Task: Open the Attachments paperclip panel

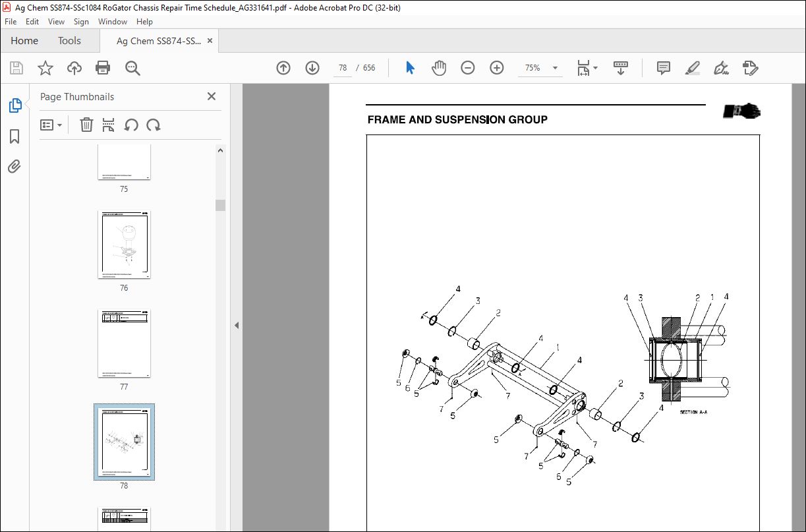Action: pos(14,167)
